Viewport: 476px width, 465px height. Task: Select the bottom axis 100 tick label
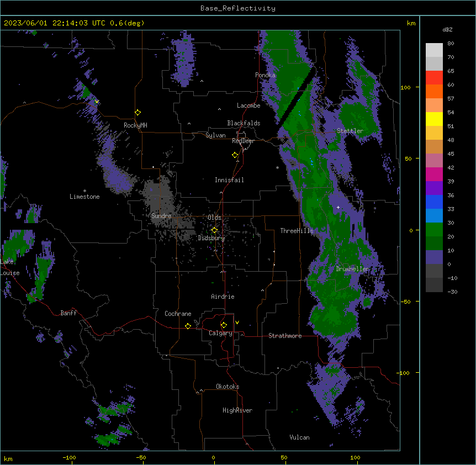tap(356, 457)
